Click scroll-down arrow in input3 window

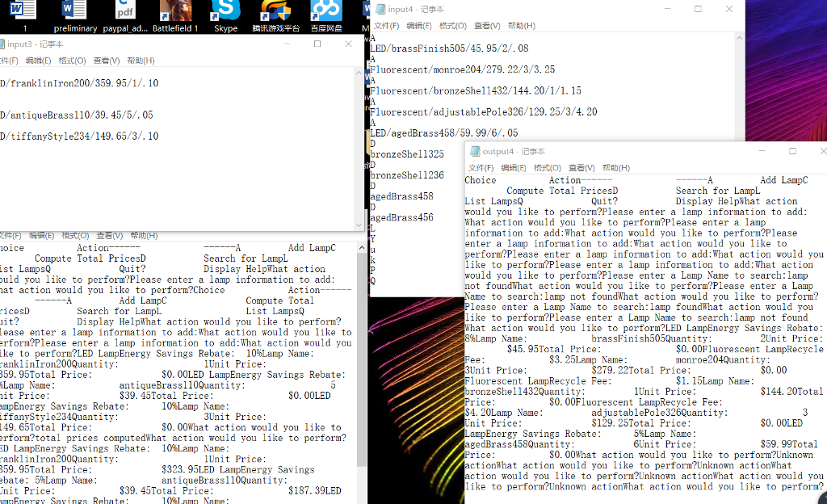click(359, 225)
